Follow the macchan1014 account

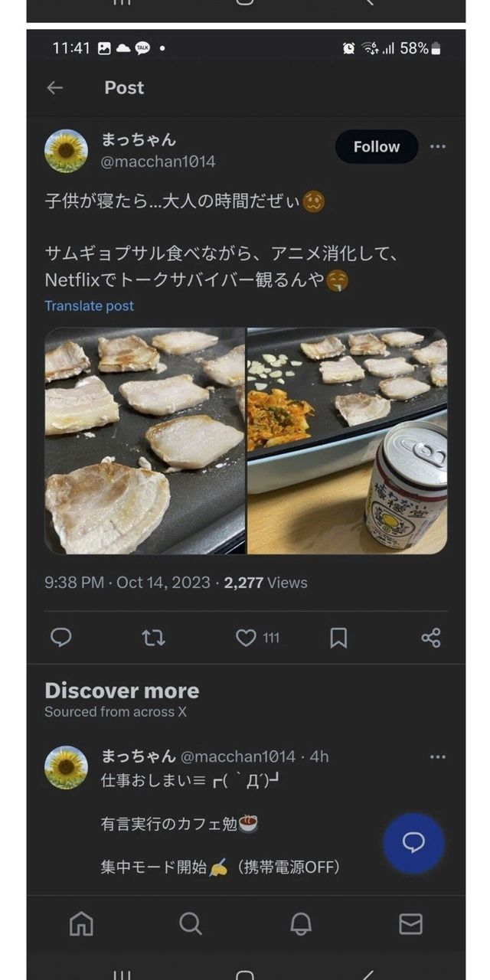[x=376, y=147]
